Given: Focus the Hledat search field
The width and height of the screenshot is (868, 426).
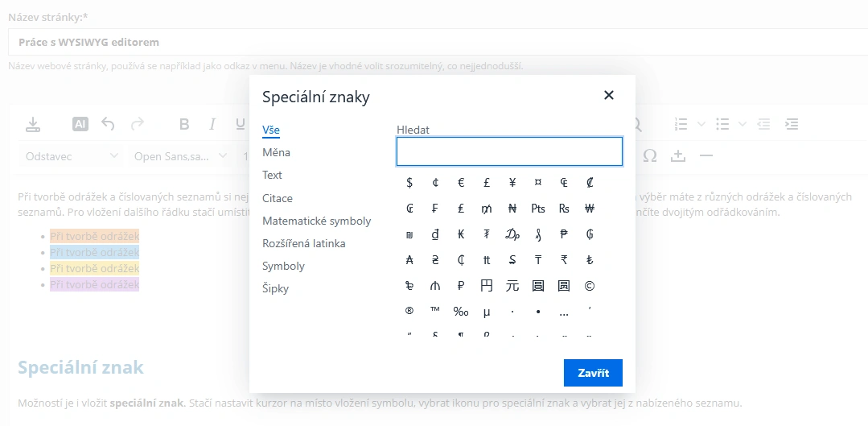Looking at the screenshot, I should pos(509,151).
